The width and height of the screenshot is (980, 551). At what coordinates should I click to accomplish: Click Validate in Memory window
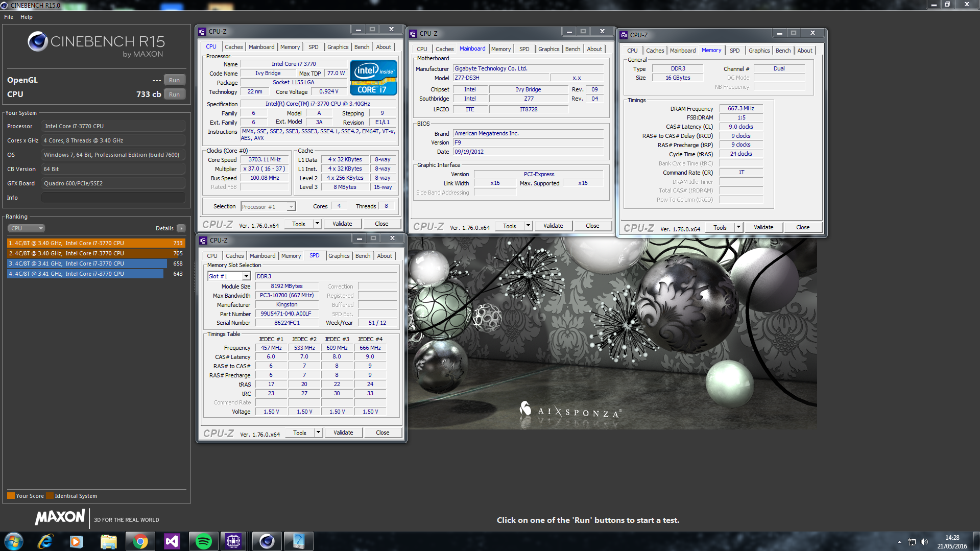click(x=763, y=227)
